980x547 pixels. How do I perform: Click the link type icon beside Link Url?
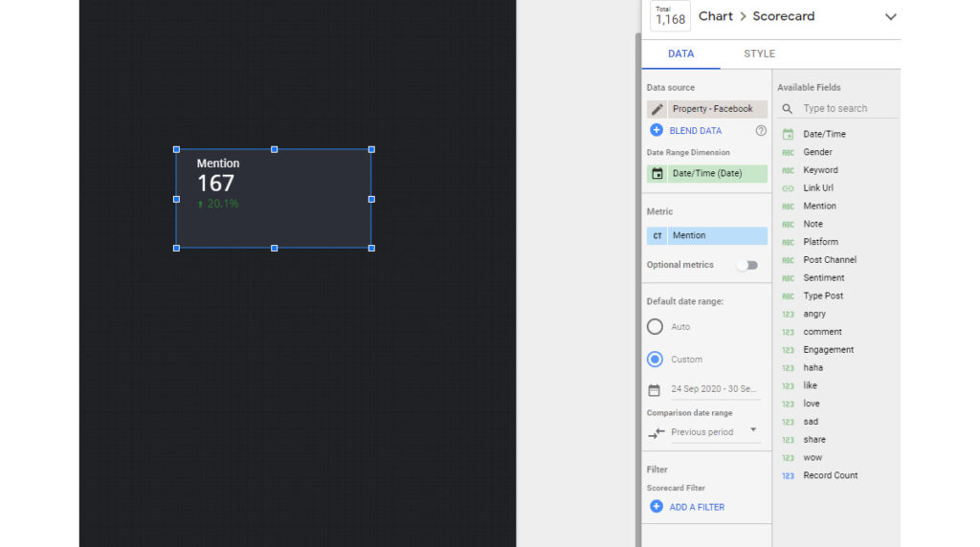(x=789, y=188)
